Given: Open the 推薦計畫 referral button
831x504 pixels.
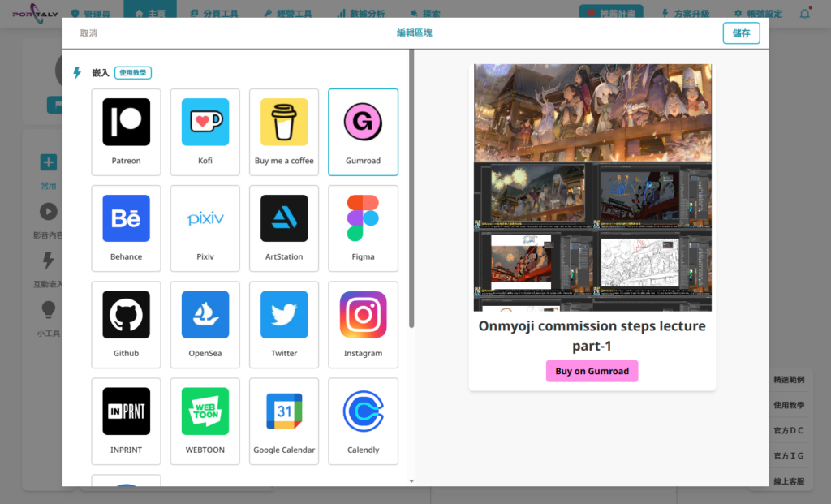Looking at the screenshot, I should (x=611, y=13).
